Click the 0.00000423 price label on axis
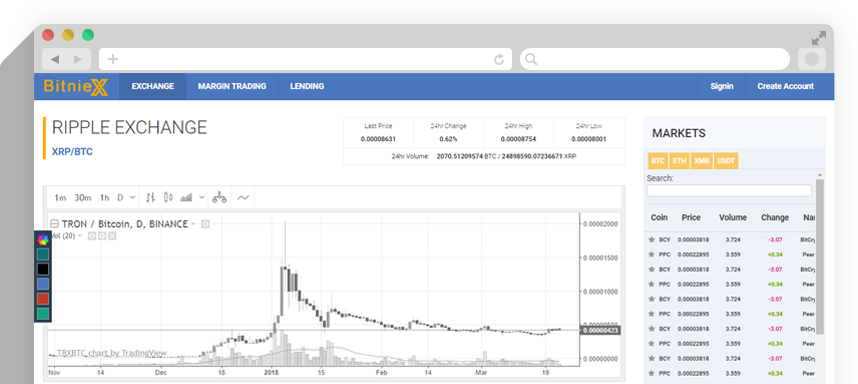 click(600, 330)
